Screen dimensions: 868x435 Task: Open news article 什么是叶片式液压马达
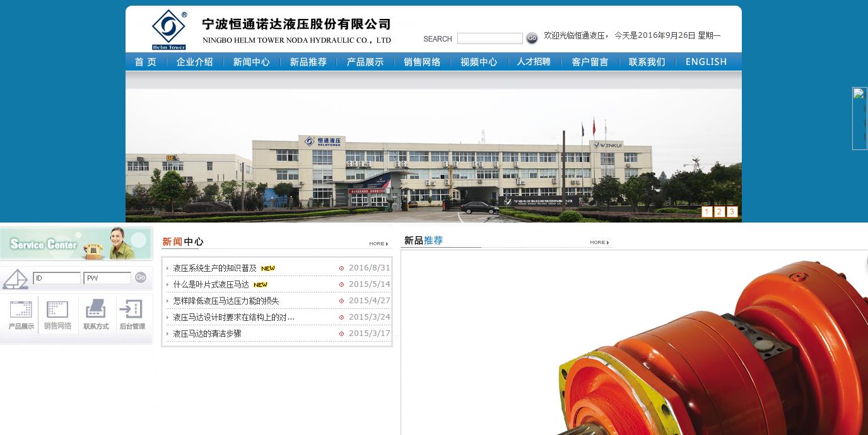point(211,284)
